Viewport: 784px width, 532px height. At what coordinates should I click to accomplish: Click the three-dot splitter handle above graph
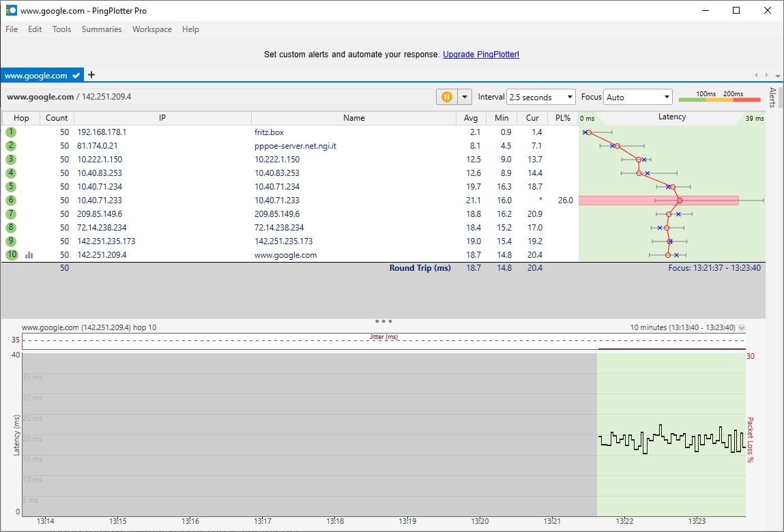(383, 321)
